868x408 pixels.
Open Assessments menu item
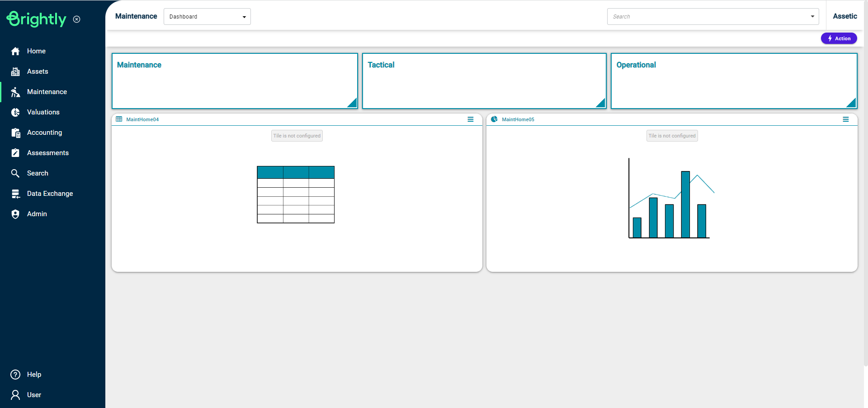click(x=48, y=153)
